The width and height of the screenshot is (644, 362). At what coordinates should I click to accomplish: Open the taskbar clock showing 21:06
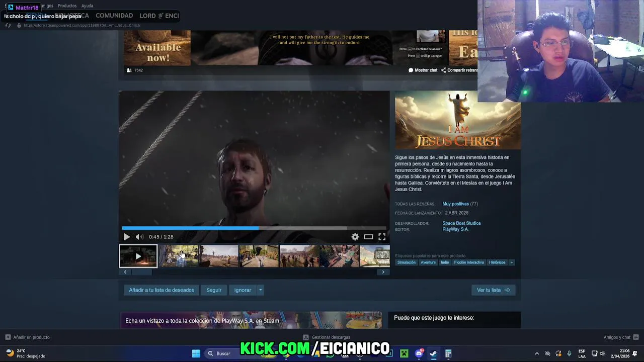point(620,353)
